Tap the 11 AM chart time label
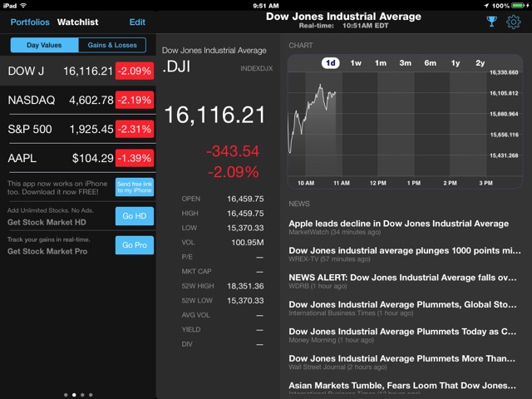The width and height of the screenshot is (532, 399). [342, 183]
